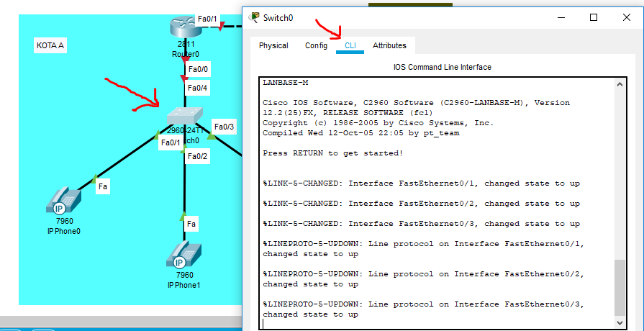Switch to the Config tab

coord(317,45)
